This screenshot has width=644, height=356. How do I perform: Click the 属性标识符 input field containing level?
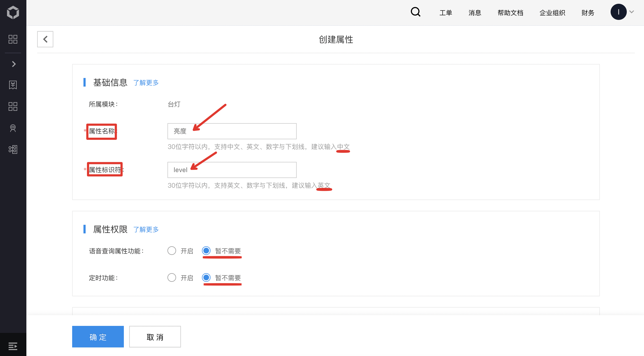[x=232, y=170]
